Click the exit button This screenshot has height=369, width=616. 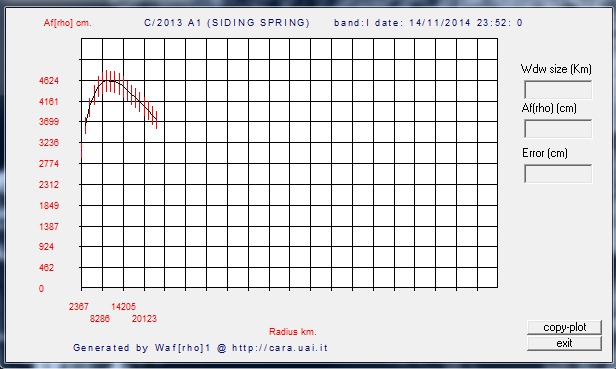[x=564, y=343]
